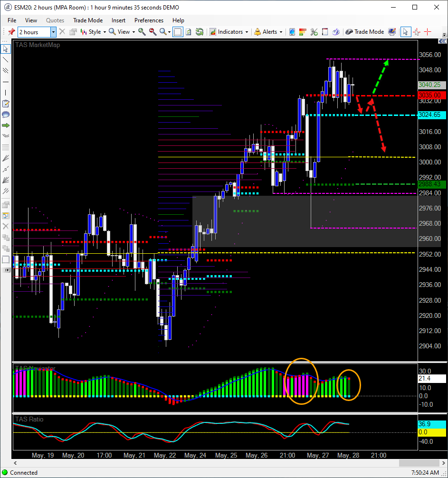Viewport: 448px width, 478px height.
Task: Toggle the rectangular zoom box selection
Action: [178, 32]
